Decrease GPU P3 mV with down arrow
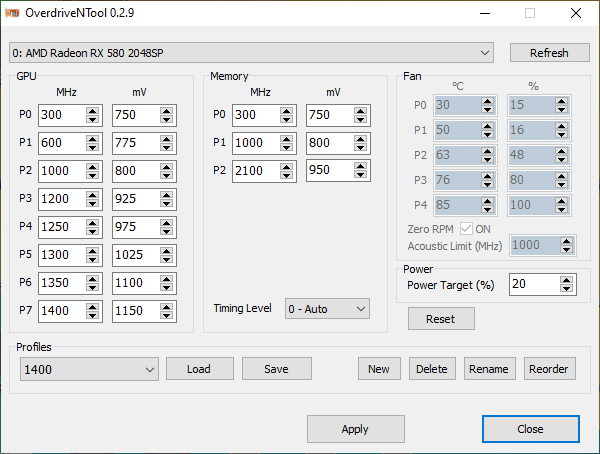Image resolution: width=600 pixels, height=454 pixels. click(166, 203)
